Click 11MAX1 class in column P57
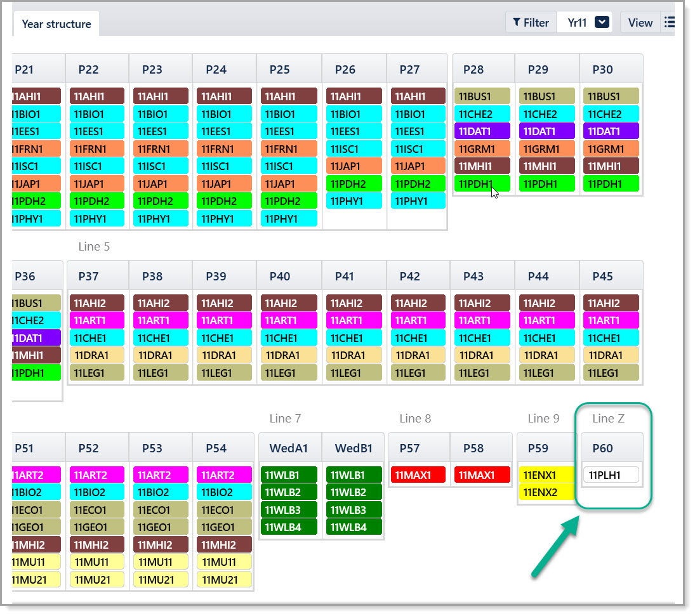This screenshot has width=695, height=616. click(418, 475)
